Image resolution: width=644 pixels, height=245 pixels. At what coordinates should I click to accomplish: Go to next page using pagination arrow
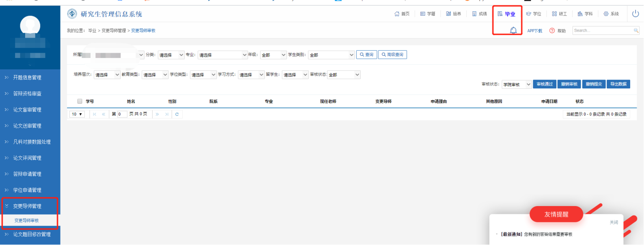157,114
